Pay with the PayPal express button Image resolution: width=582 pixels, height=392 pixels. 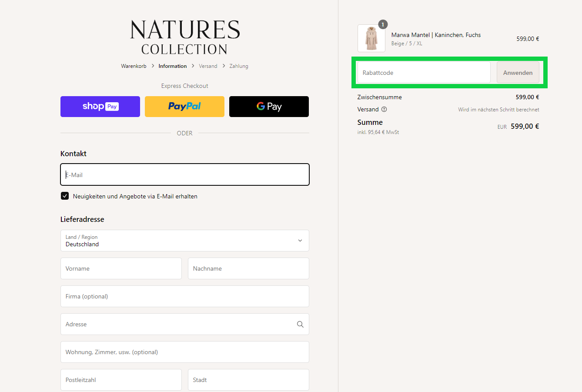(184, 107)
